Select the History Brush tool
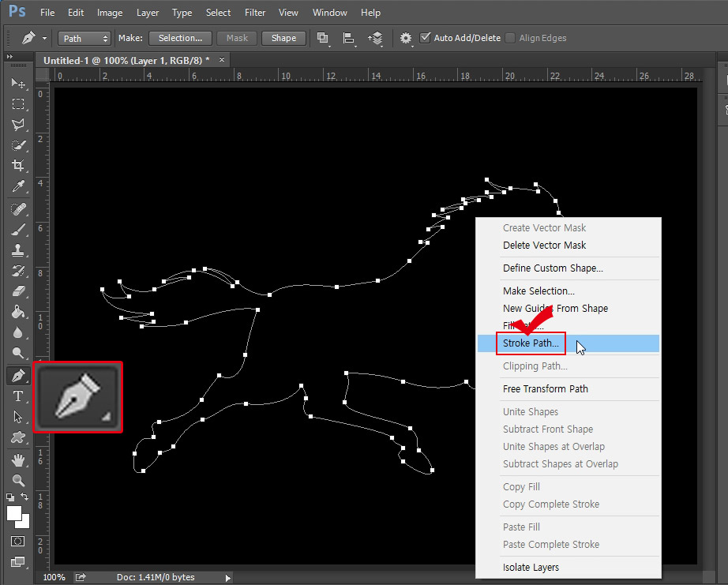The height and width of the screenshot is (585, 728). click(x=18, y=271)
